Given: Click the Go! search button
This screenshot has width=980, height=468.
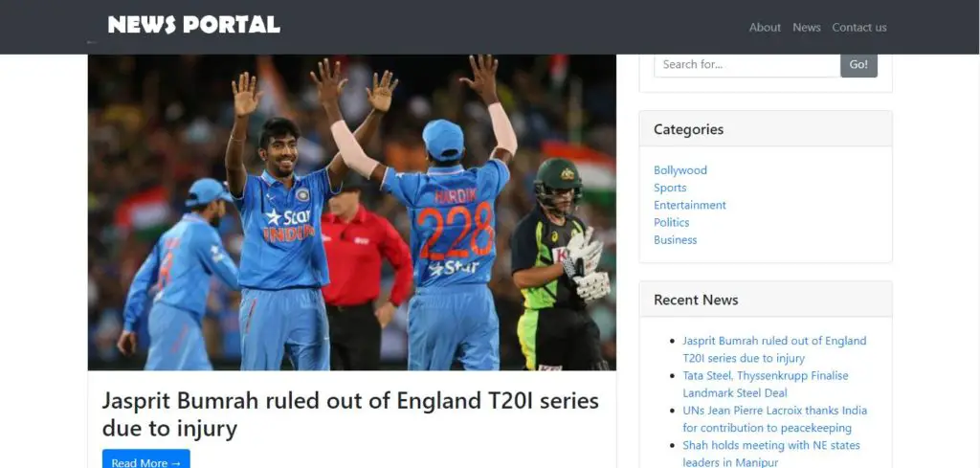Looking at the screenshot, I should coord(858,64).
